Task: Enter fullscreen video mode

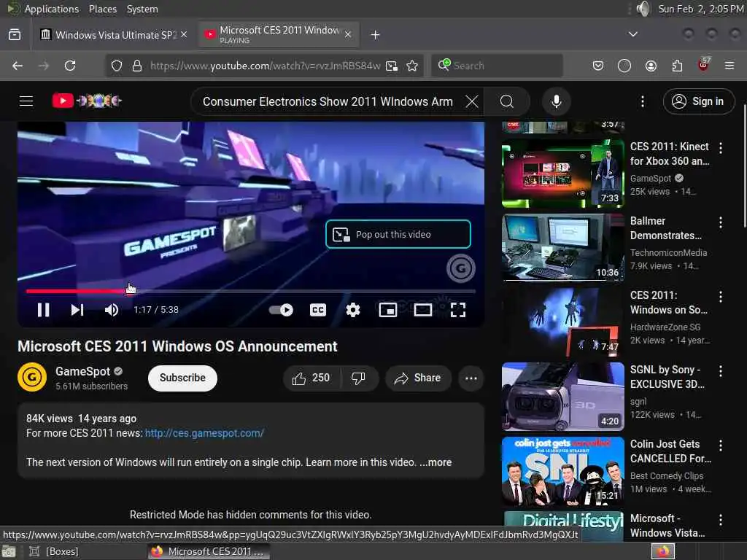Action: coord(458,310)
